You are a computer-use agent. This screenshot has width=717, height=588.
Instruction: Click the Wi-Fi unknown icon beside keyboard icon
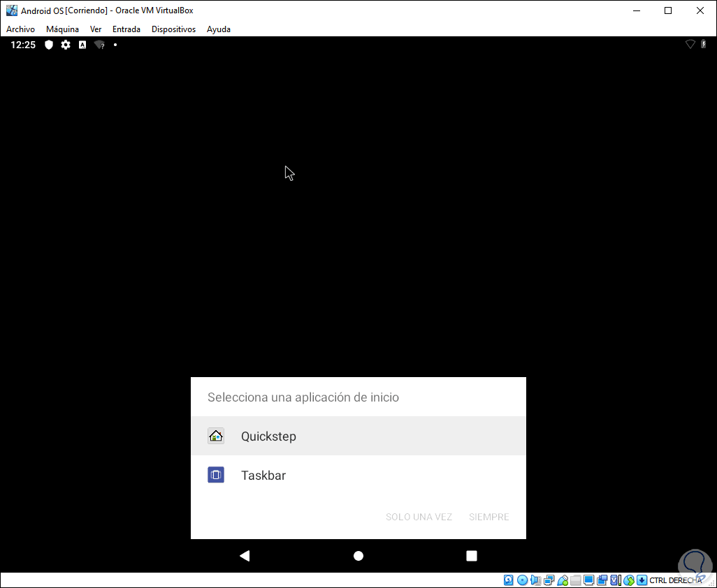click(x=99, y=45)
